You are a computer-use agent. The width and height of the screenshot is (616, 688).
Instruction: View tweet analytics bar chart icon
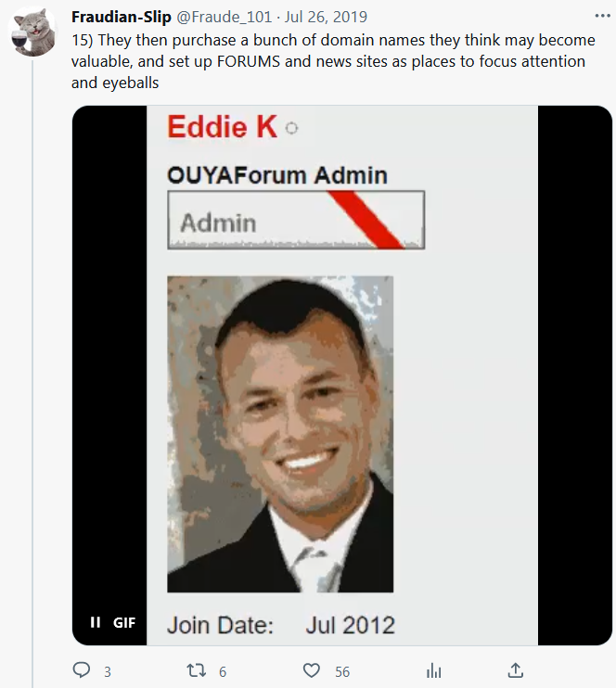pyautogui.click(x=434, y=670)
